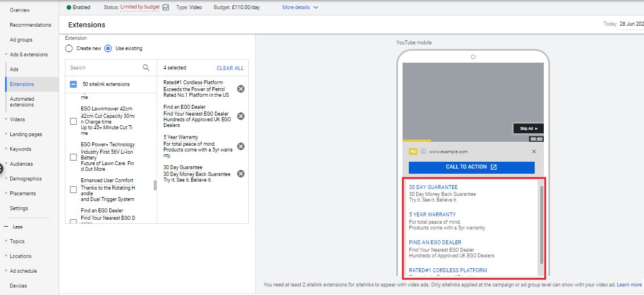The image size is (644, 295).
Task: Check the Enhanced User Comfort sitelink
Action: point(73,190)
